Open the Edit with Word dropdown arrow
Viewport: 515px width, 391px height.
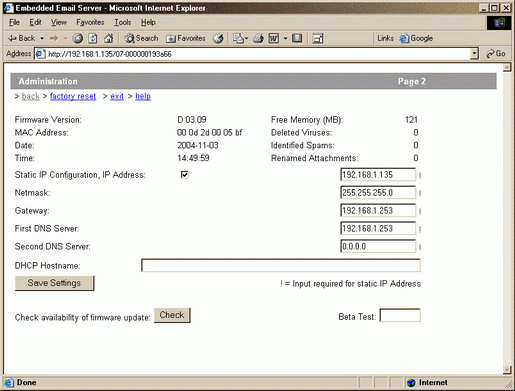285,38
